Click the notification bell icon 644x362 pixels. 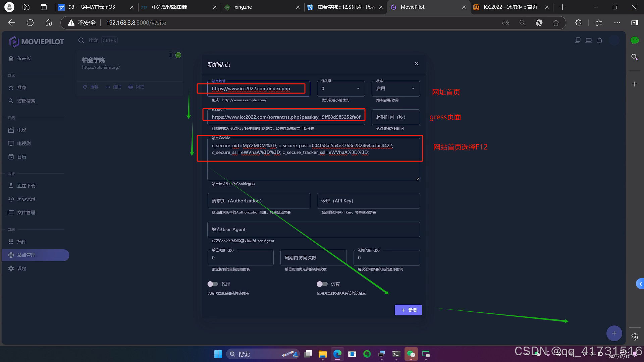tap(600, 41)
